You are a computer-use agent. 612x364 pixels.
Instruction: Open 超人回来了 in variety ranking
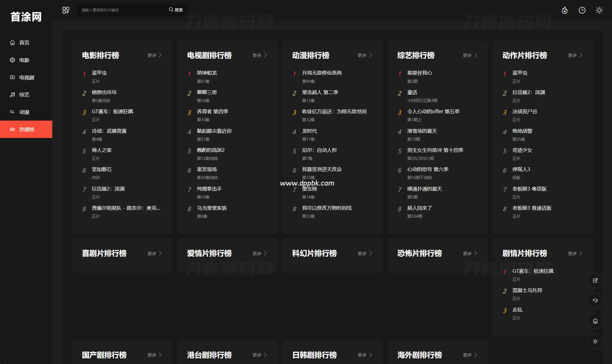pyautogui.click(x=420, y=208)
